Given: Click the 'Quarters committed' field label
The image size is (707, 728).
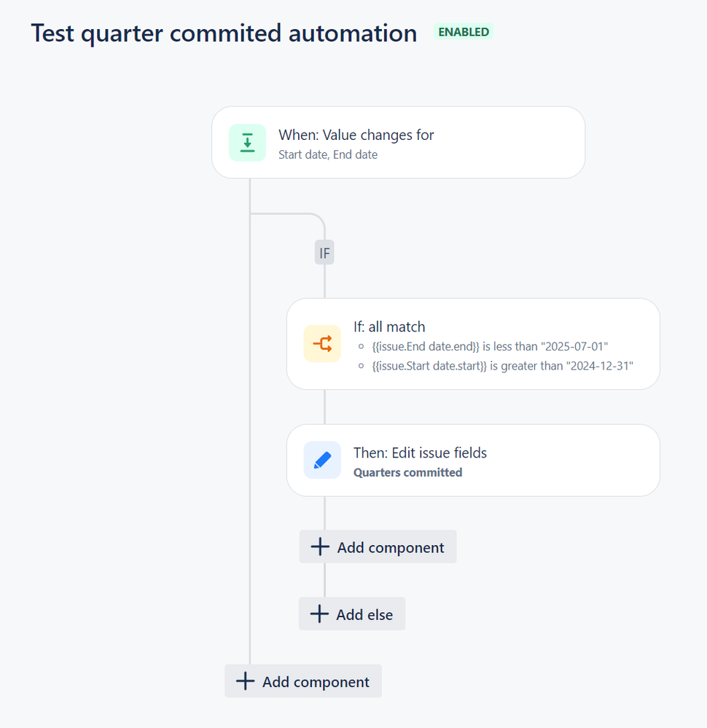Looking at the screenshot, I should 407,472.
